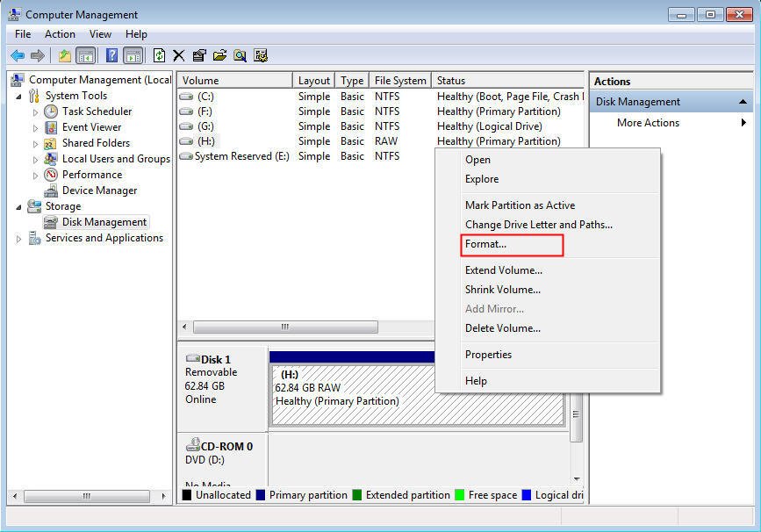
Task: Open the Help menu in menu bar
Action: 136,34
